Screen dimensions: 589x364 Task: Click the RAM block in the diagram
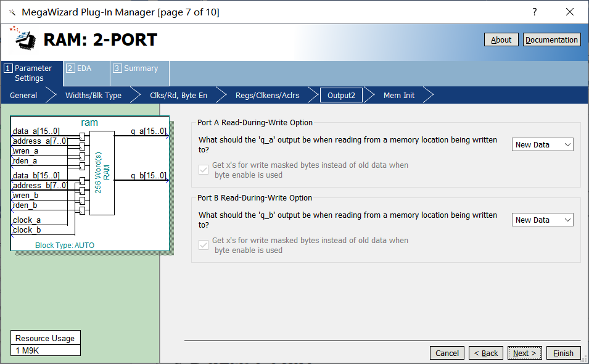point(102,173)
